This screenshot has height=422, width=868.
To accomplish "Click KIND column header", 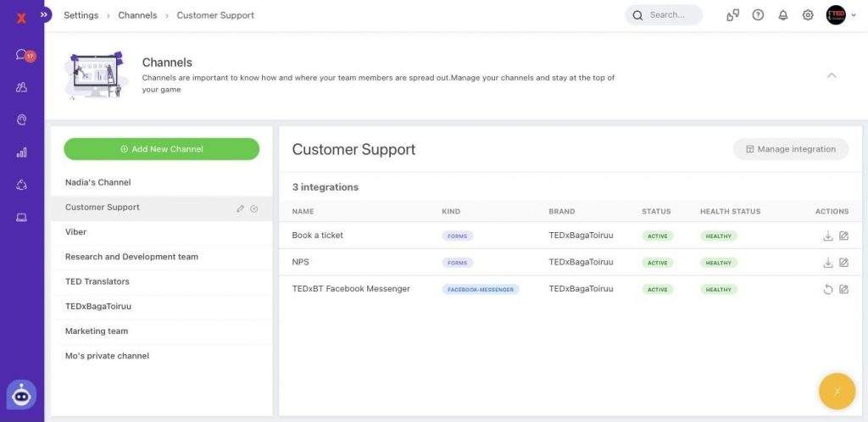I will coord(451,211).
